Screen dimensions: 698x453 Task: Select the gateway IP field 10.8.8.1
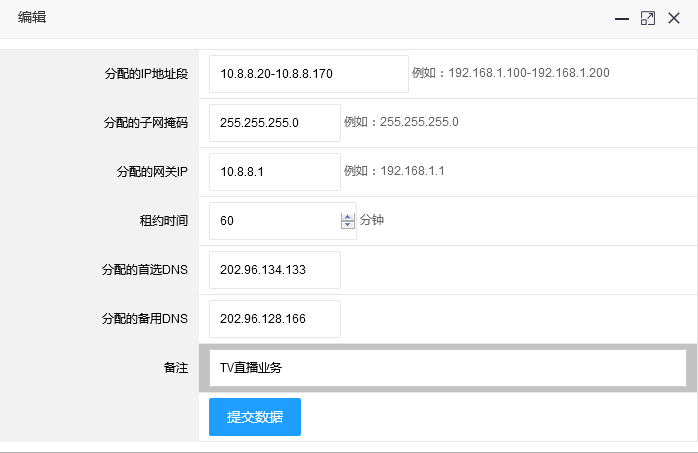click(x=274, y=172)
